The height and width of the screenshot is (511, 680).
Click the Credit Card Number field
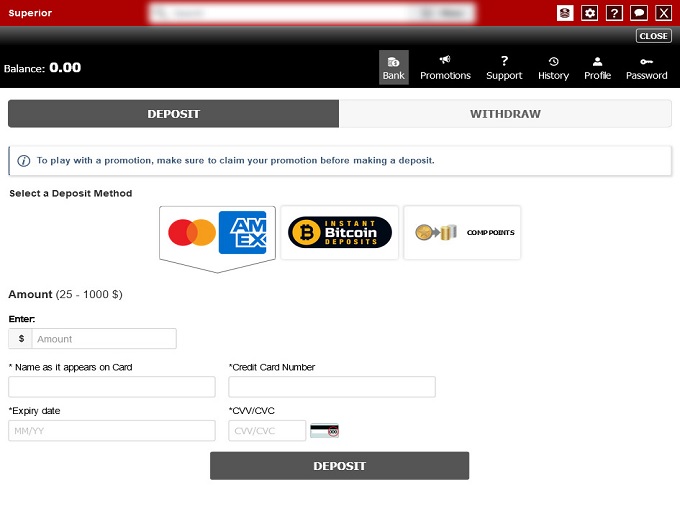[x=332, y=387]
